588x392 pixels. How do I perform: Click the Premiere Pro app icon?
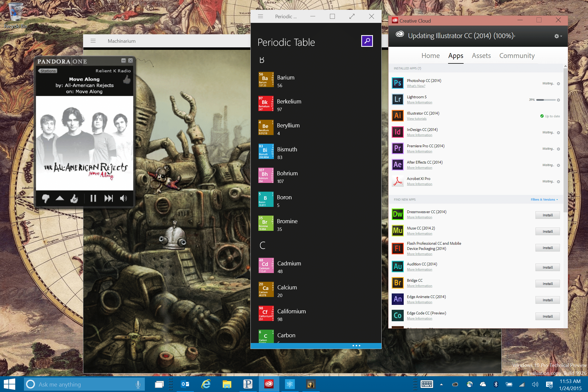point(398,148)
